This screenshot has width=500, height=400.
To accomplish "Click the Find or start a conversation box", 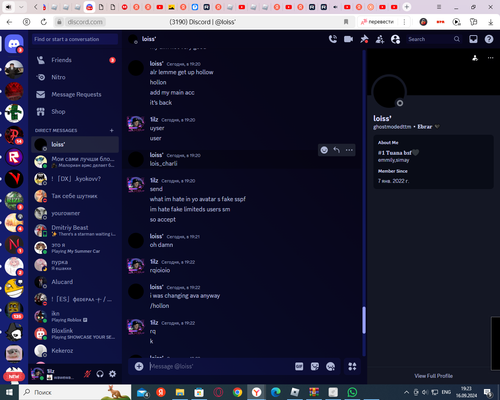I will [75, 39].
